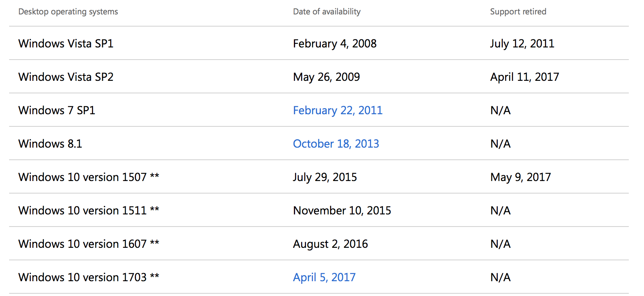The width and height of the screenshot is (644, 296).
Task: Open the April 5, 2017 link
Action: 324,277
